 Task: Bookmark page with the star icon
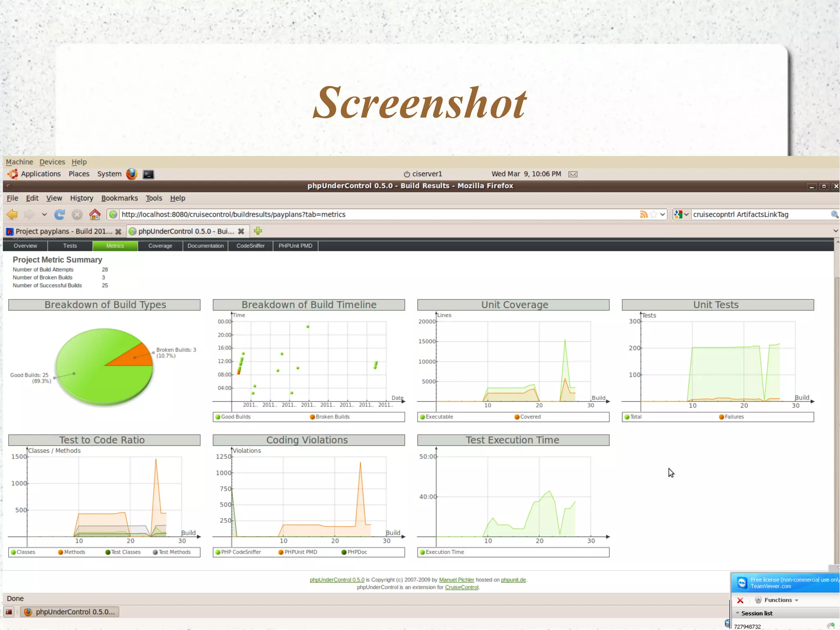tap(654, 214)
